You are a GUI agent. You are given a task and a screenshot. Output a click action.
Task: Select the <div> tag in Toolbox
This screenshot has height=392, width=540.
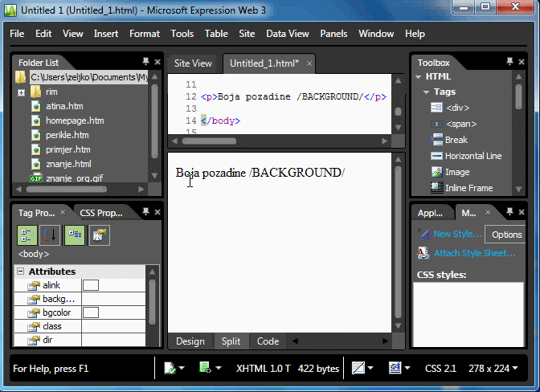pos(456,108)
